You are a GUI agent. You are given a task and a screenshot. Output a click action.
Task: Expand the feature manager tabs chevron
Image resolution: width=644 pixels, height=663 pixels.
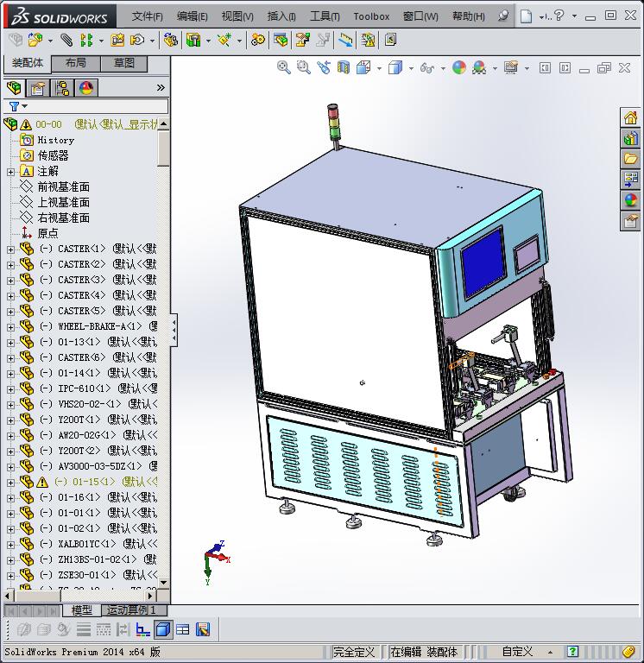point(161,88)
